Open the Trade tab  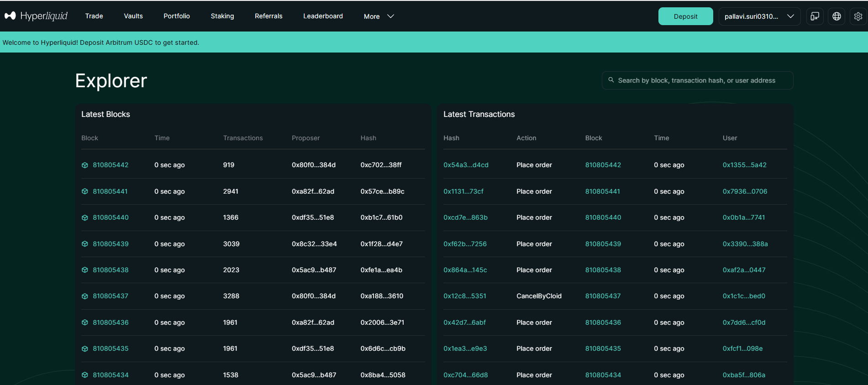(x=94, y=16)
